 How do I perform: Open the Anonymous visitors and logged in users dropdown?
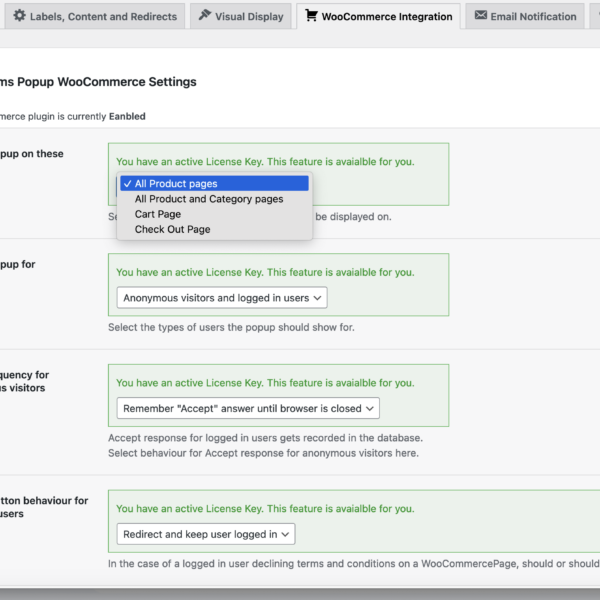222,298
